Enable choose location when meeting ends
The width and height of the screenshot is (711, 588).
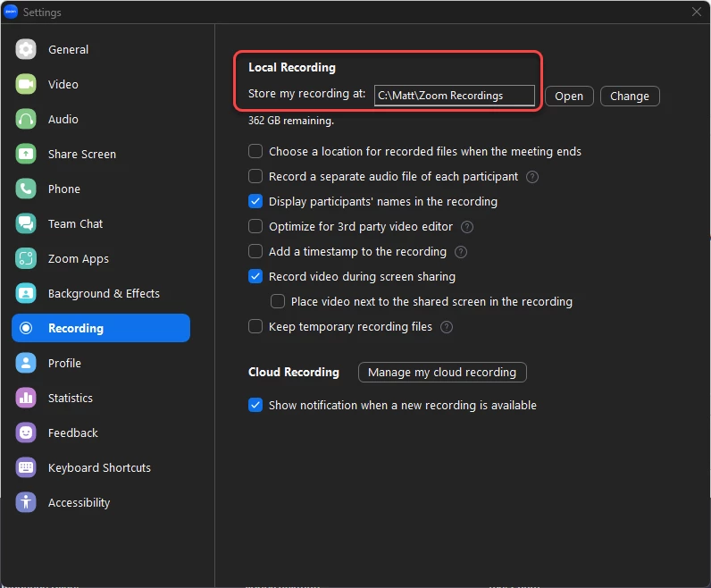coord(255,151)
